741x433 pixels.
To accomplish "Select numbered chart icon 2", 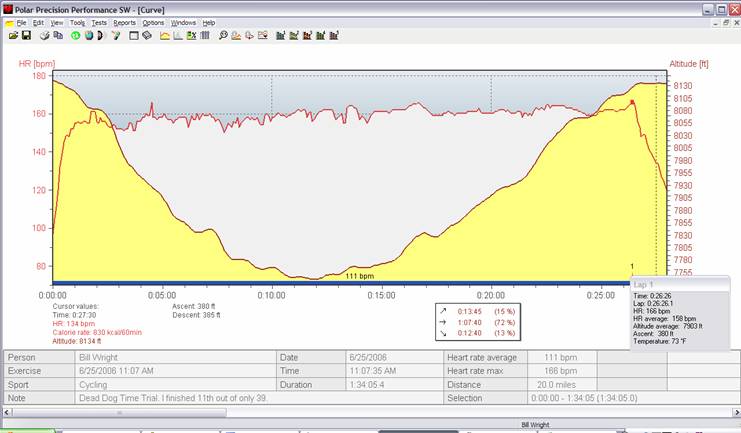I will (x=293, y=35).
